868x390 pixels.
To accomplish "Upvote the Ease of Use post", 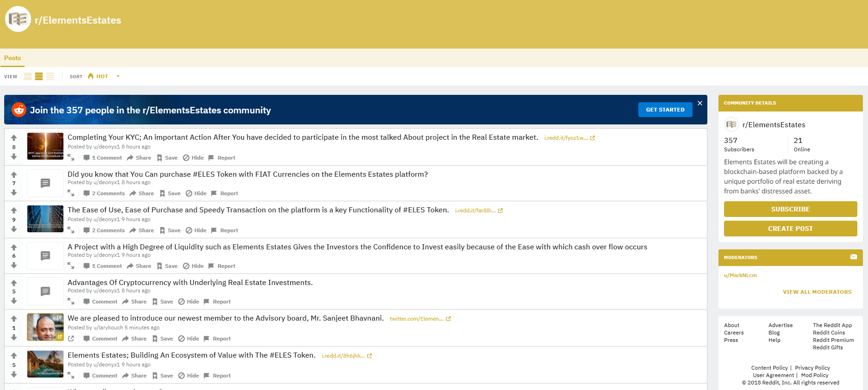I will click(14, 210).
